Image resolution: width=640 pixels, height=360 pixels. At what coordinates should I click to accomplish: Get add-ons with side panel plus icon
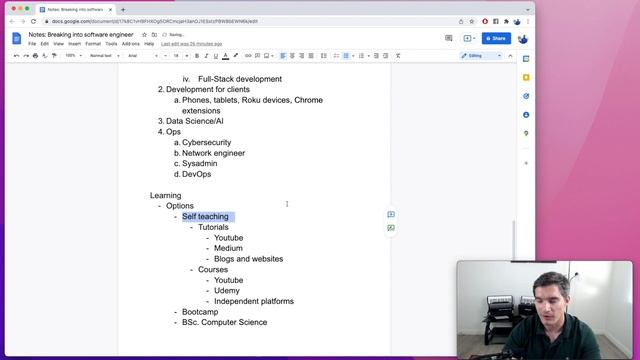click(x=526, y=163)
